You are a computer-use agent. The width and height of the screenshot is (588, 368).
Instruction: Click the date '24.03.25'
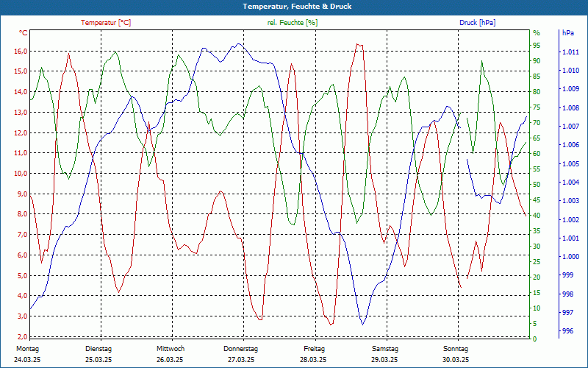(x=27, y=360)
